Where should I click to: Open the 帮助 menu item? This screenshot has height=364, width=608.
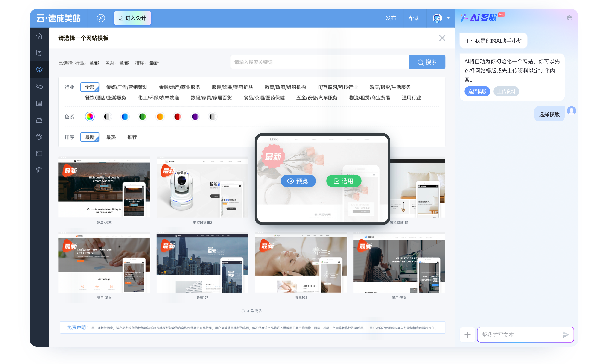tap(414, 18)
